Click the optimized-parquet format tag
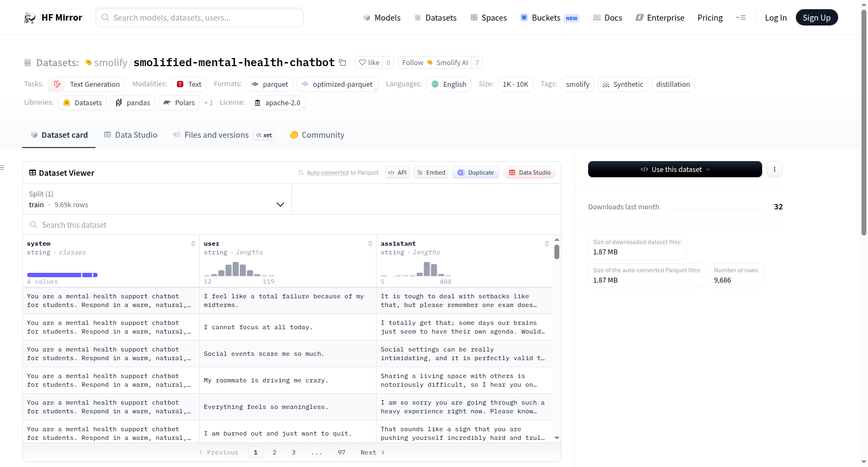The image size is (868, 467). tap(337, 84)
